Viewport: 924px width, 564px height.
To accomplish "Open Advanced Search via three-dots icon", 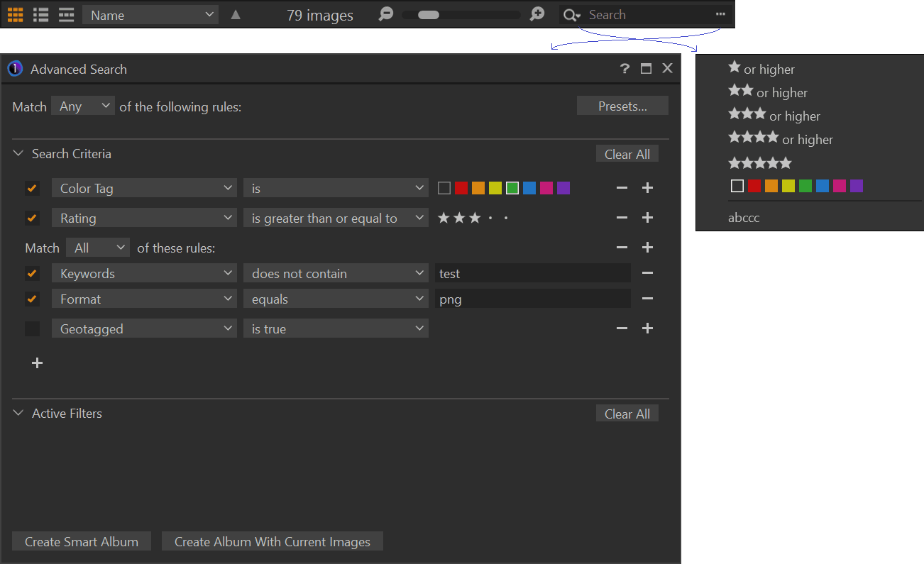I will pos(721,15).
